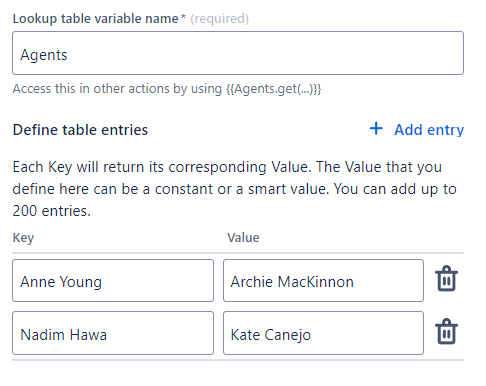
Task: Delete the Anne Young table entry
Action: click(446, 278)
